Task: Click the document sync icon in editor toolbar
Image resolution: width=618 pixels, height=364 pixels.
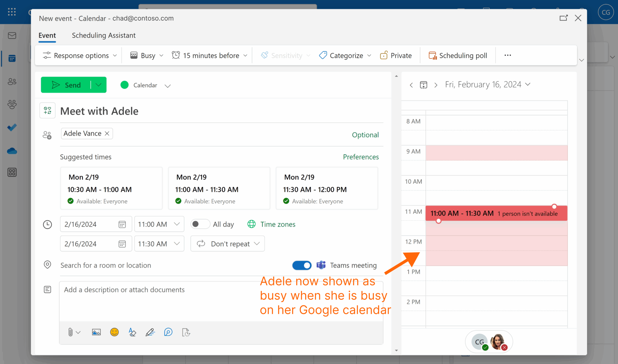Action: (186, 332)
